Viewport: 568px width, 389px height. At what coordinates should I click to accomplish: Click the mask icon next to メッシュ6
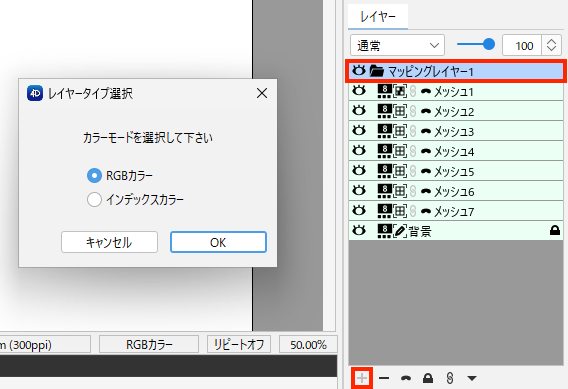426,191
